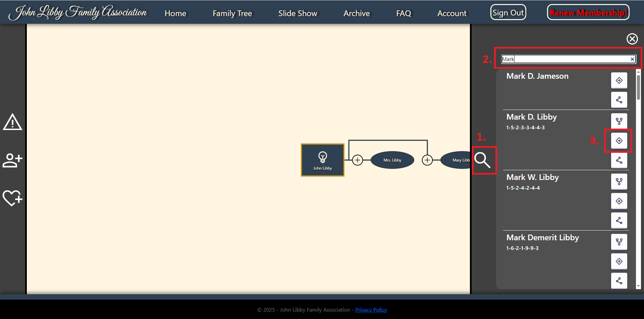Click the ID 1-5-2-4-2-4-4
This screenshot has width=644, height=319.
(523, 188)
